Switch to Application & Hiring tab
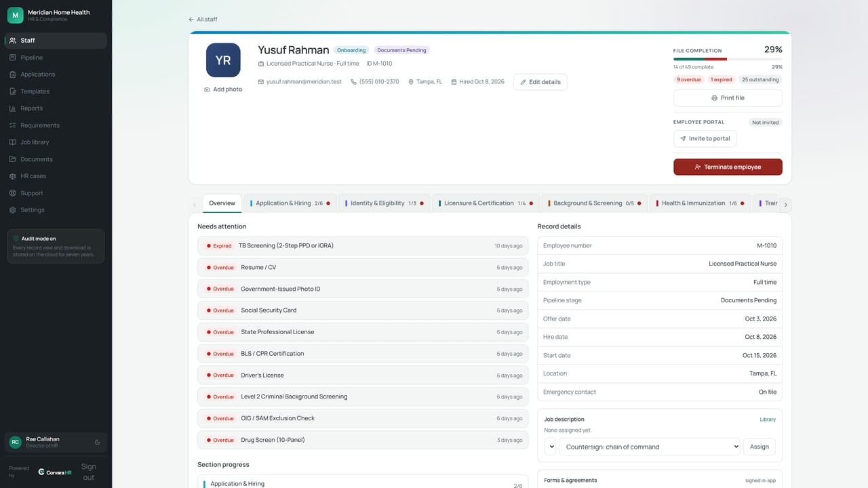Image resolution: width=868 pixels, height=488 pixels. tap(290, 203)
